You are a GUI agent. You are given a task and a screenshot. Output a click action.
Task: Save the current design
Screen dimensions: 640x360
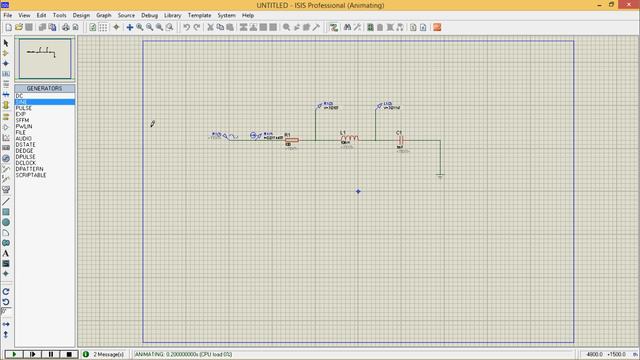point(29,27)
